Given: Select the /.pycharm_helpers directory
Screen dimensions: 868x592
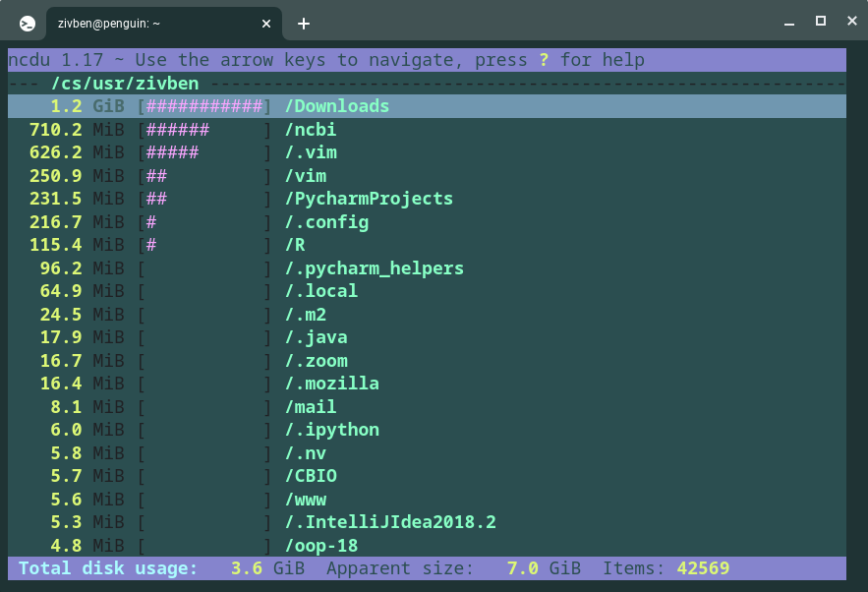Looking at the screenshot, I should [374, 268].
